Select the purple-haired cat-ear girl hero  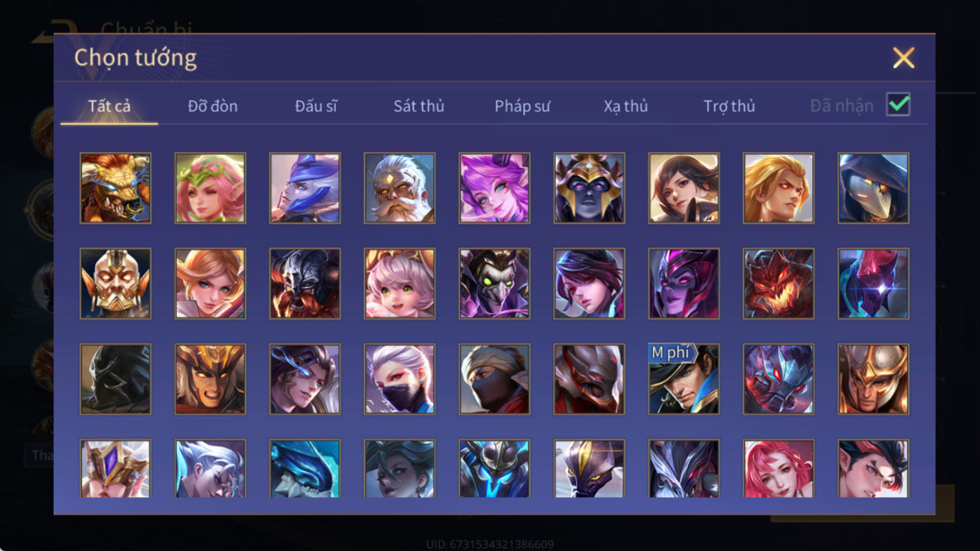pos(494,188)
